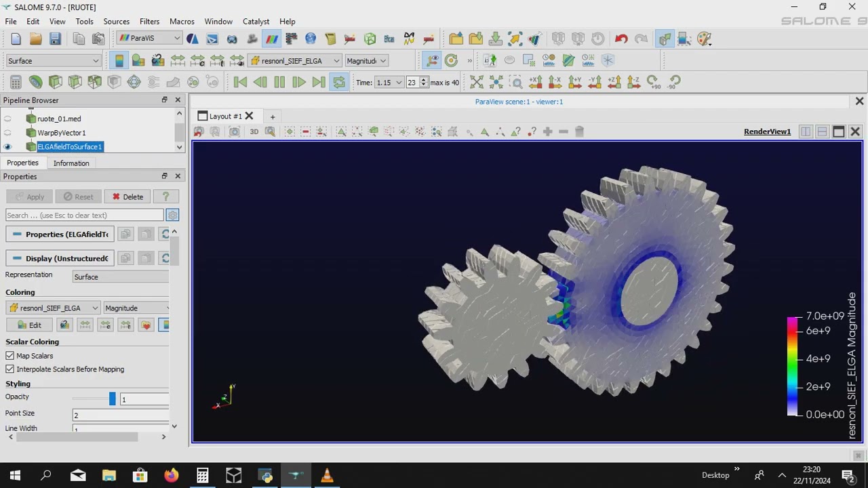Step to next animation frame
Viewport: 868px width, 488px height.
299,82
